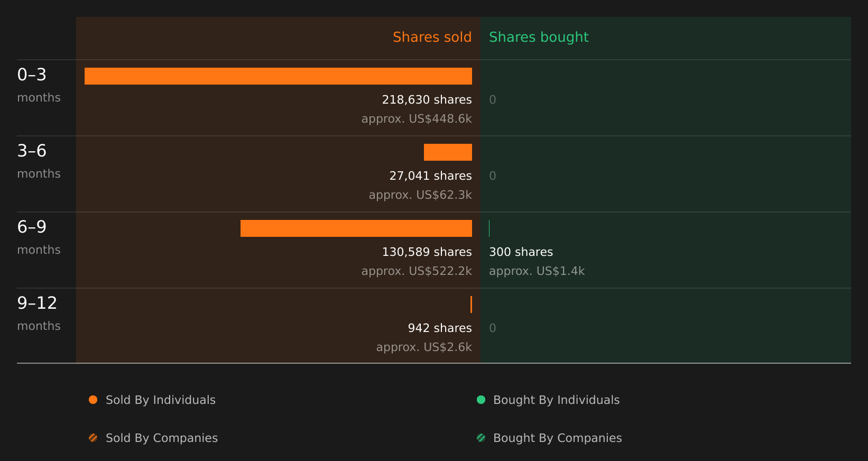Select the Bought By Individuals legend label
This screenshot has height=461, width=868.
[556, 400]
